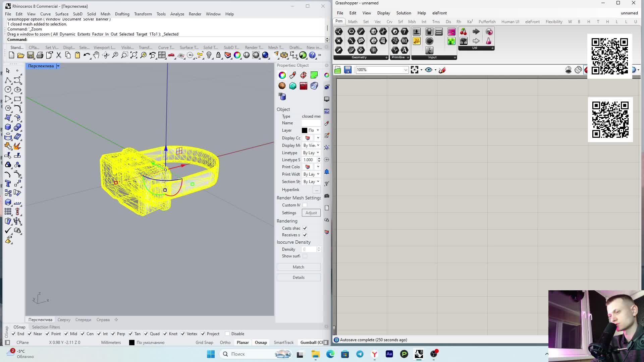
Task: Switch to Grasshopper Math tab
Action: click(x=353, y=21)
